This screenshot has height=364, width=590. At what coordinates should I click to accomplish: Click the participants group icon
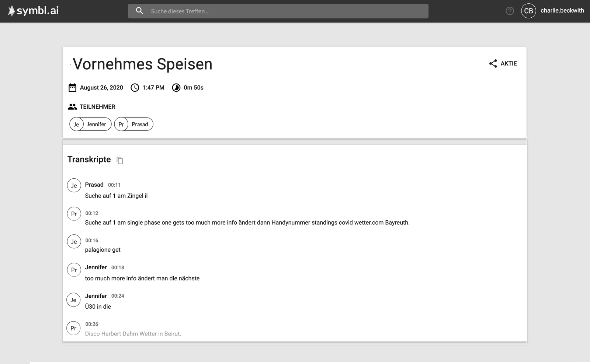72,107
